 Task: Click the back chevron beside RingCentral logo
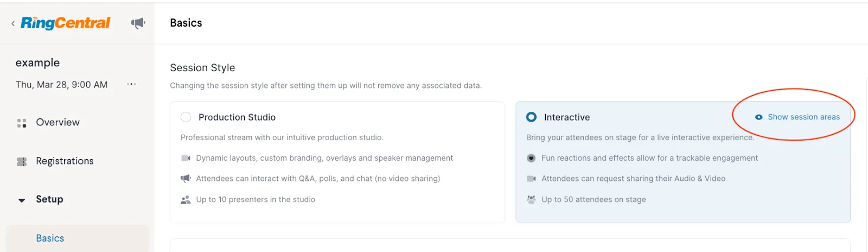coord(13,23)
